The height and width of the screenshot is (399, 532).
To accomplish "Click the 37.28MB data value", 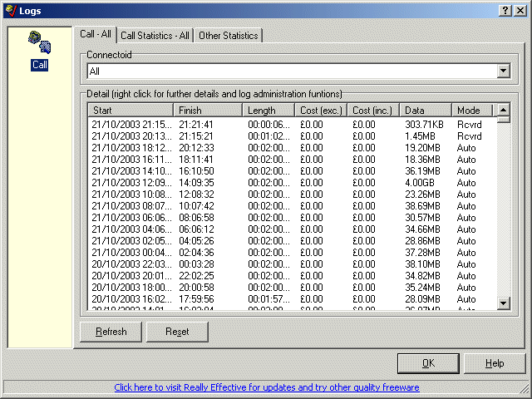I will (x=422, y=253).
